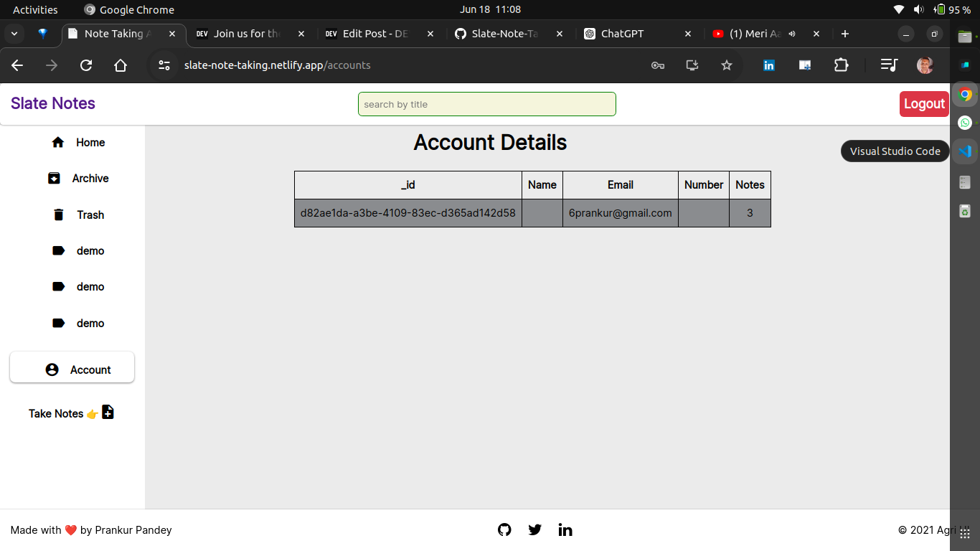Switch to the ChatGPT tab
Image resolution: width=980 pixels, height=551 pixels.
(x=638, y=34)
